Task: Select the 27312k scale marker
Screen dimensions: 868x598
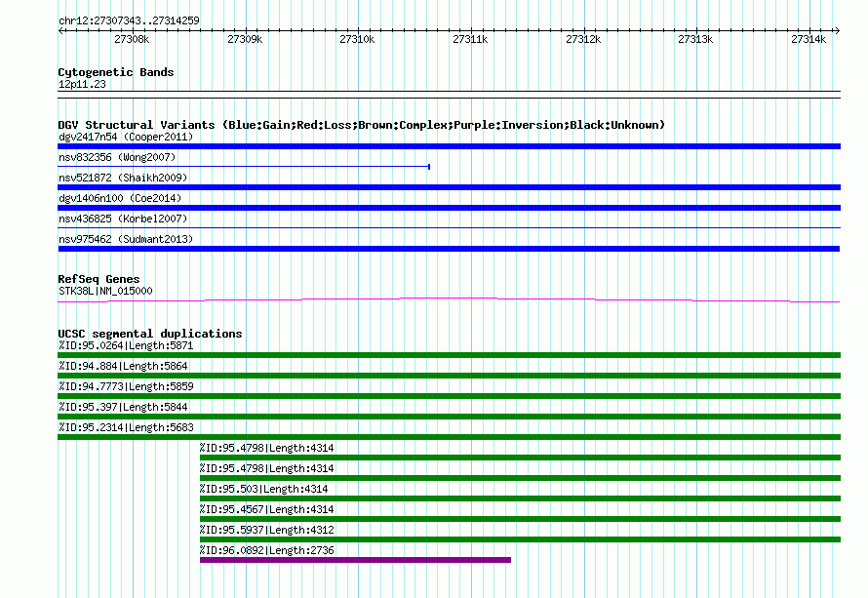Action: (x=583, y=39)
